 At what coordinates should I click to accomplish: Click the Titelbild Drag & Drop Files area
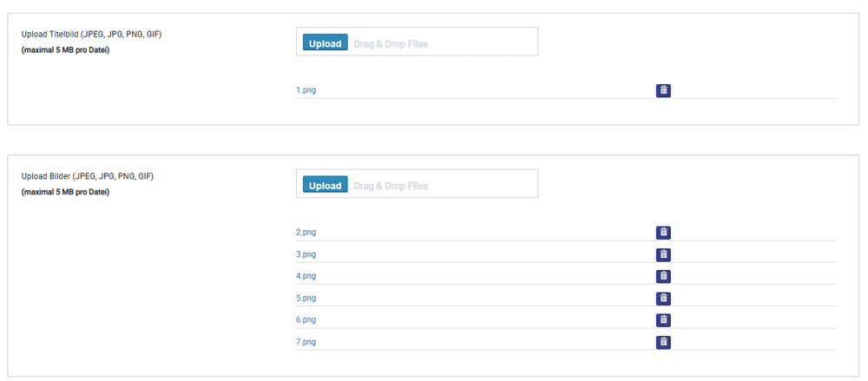tap(417, 42)
